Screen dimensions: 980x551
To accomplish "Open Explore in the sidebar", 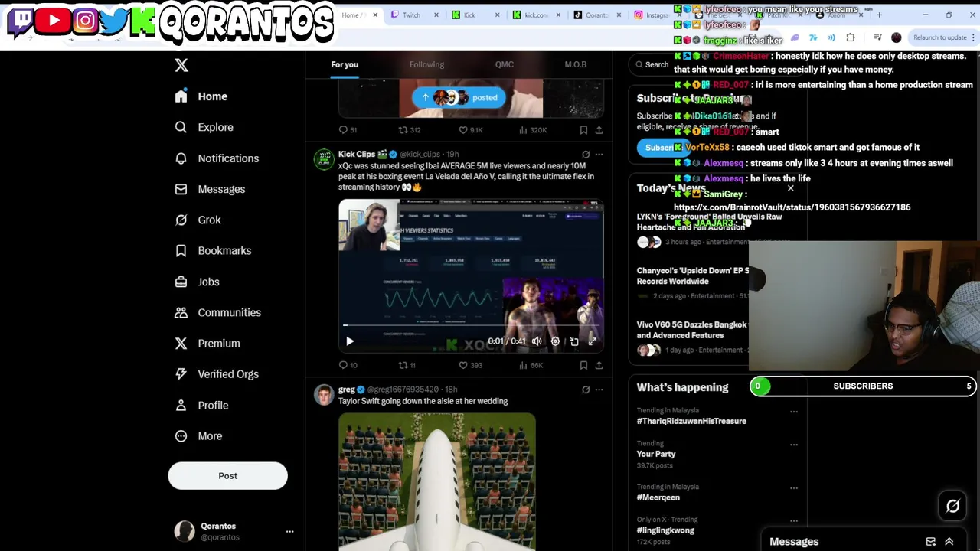I will click(204, 127).
